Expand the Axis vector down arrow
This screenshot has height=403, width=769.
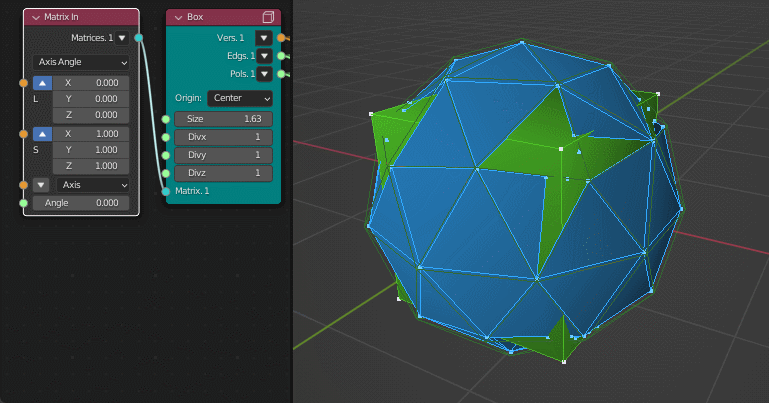(41, 185)
